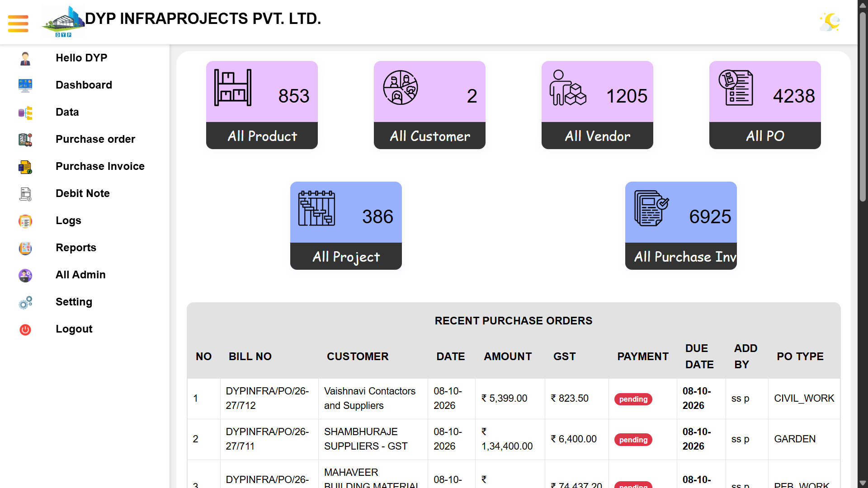Click the 386 project count
Screen dimensions: 868x488
377,216
